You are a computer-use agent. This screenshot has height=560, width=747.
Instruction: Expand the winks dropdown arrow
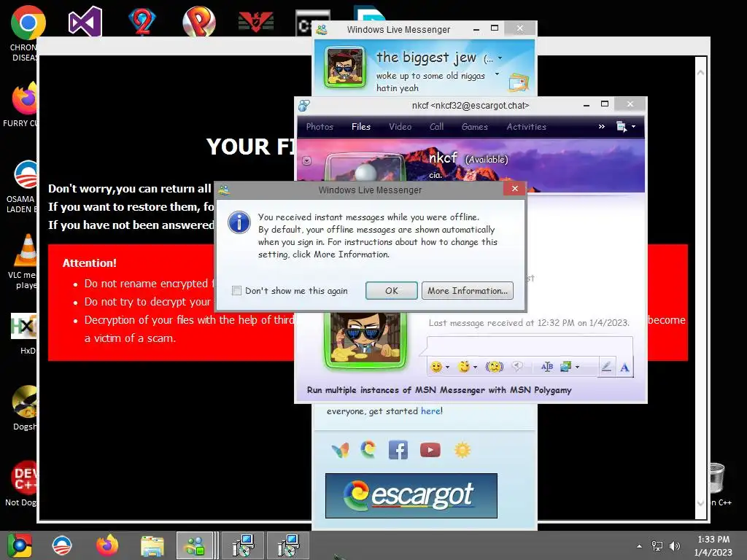475,367
